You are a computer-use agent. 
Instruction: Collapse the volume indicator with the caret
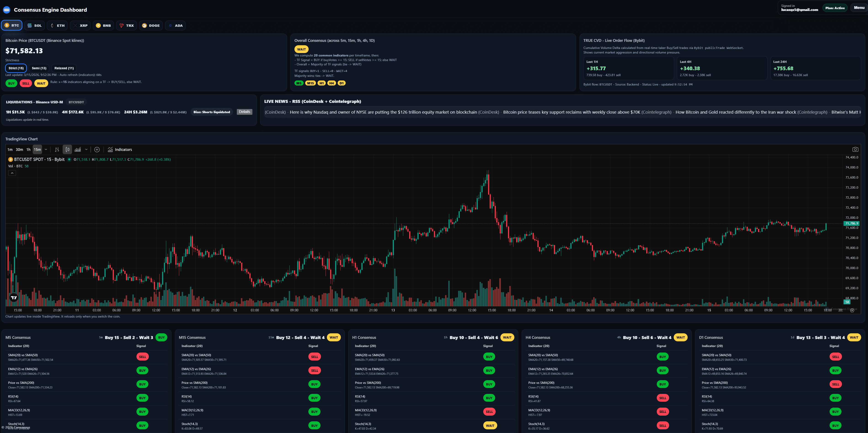point(12,173)
